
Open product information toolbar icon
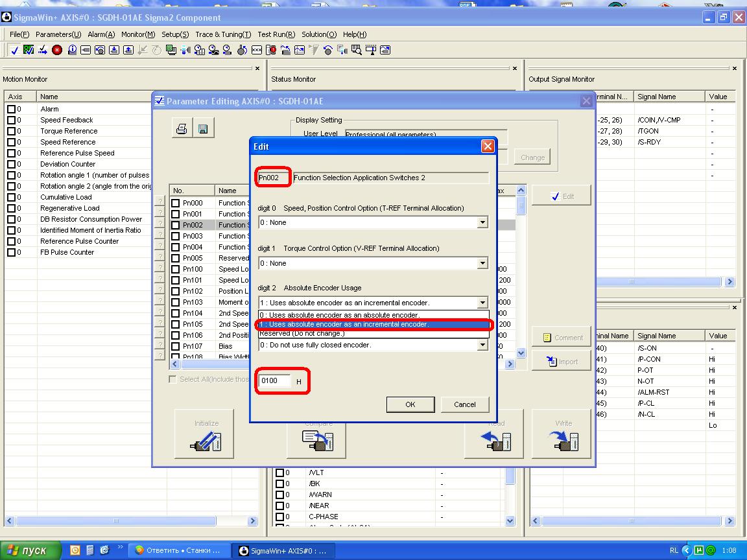[72, 49]
